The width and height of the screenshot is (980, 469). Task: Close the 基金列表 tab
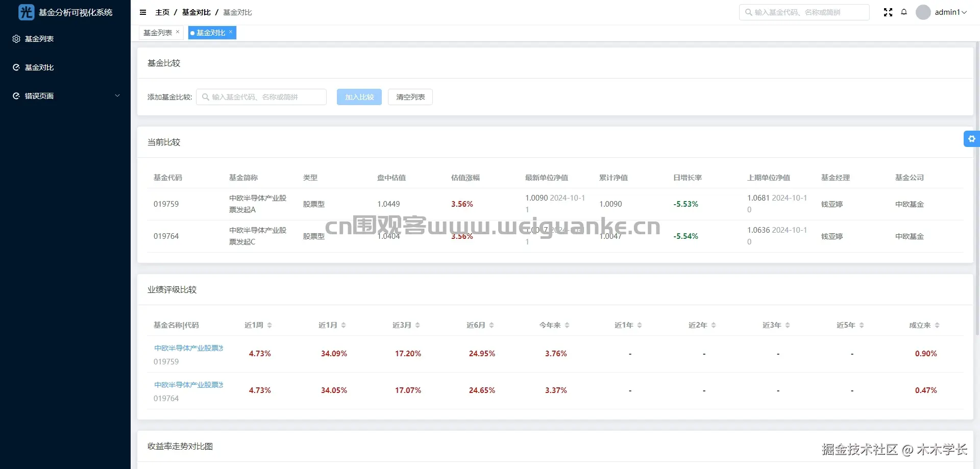point(178,32)
